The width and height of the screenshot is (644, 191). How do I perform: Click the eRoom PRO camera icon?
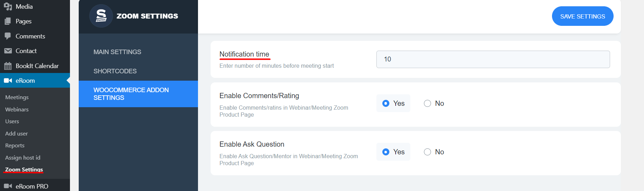click(8, 186)
